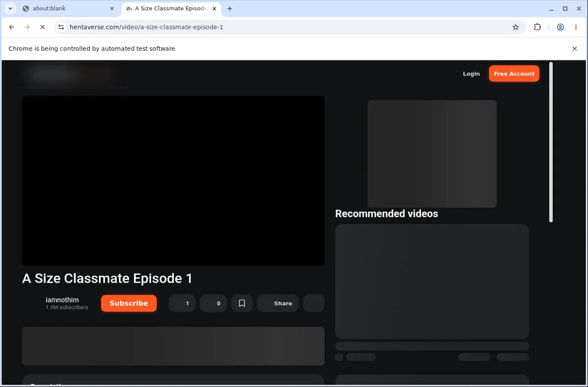
Task: Open the Chrome profile icon
Action: pyautogui.click(x=560, y=27)
